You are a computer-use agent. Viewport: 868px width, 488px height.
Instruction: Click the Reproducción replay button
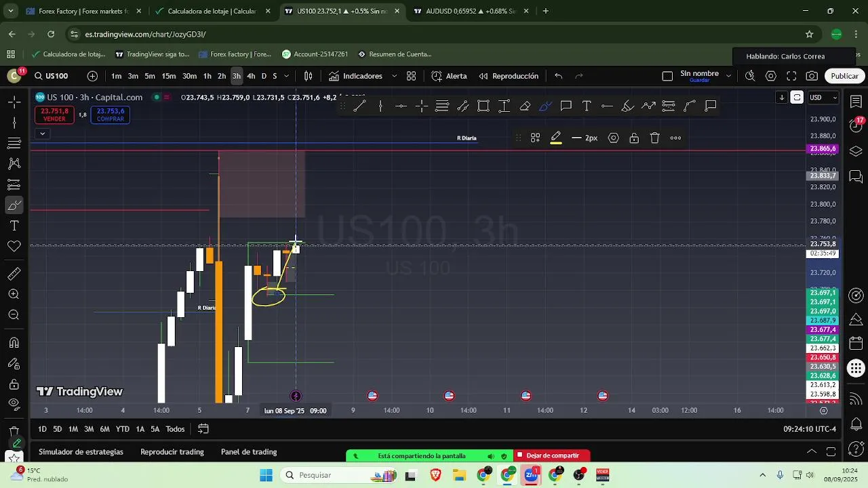tap(509, 76)
